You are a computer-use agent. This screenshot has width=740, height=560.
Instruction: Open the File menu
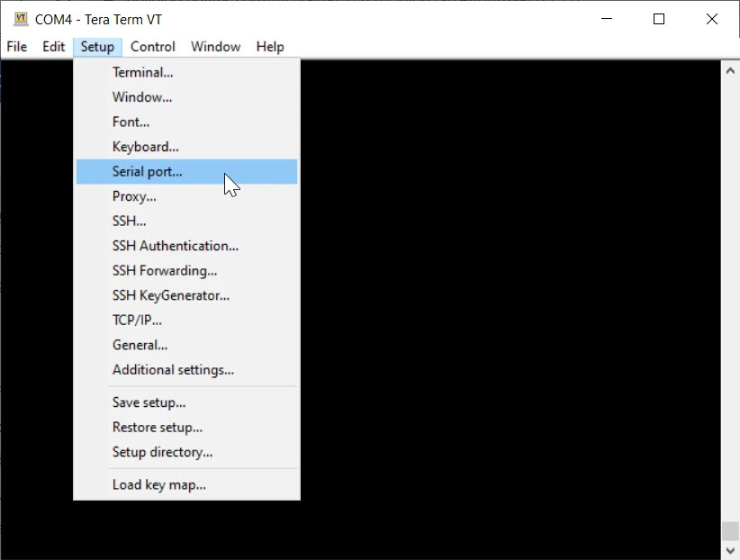tap(17, 47)
